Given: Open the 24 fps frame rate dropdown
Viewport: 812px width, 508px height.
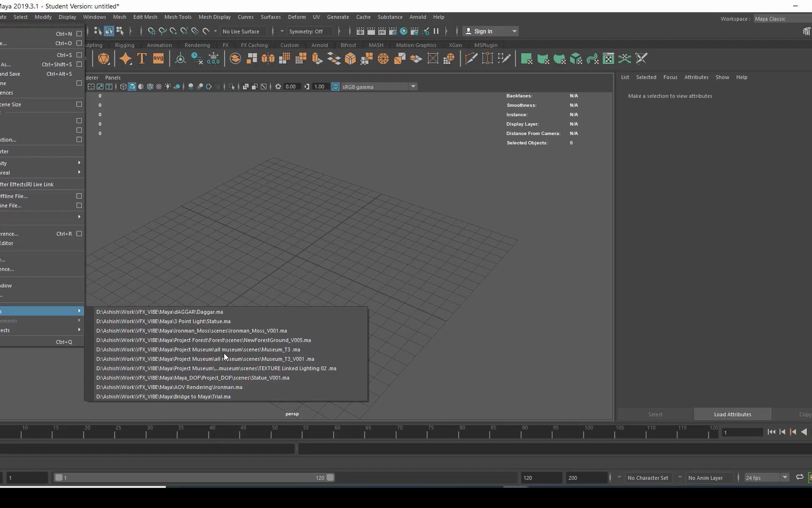Looking at the screenshot, I should [x=784, y=478].
